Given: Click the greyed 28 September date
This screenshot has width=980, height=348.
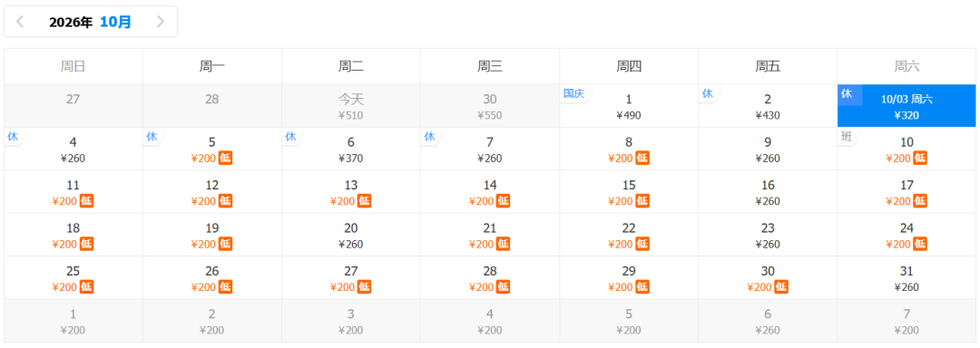Looking at the screenshot, I should point(211,106).
